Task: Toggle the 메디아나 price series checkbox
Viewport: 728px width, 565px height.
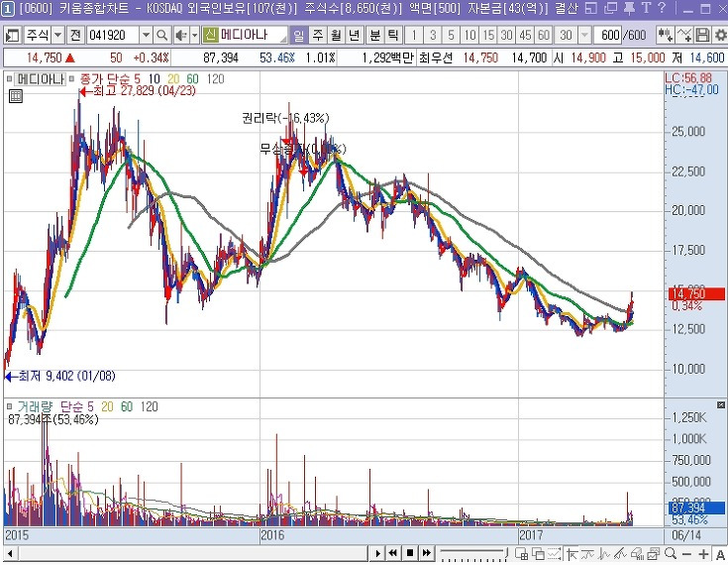Action: click(9, 79)
